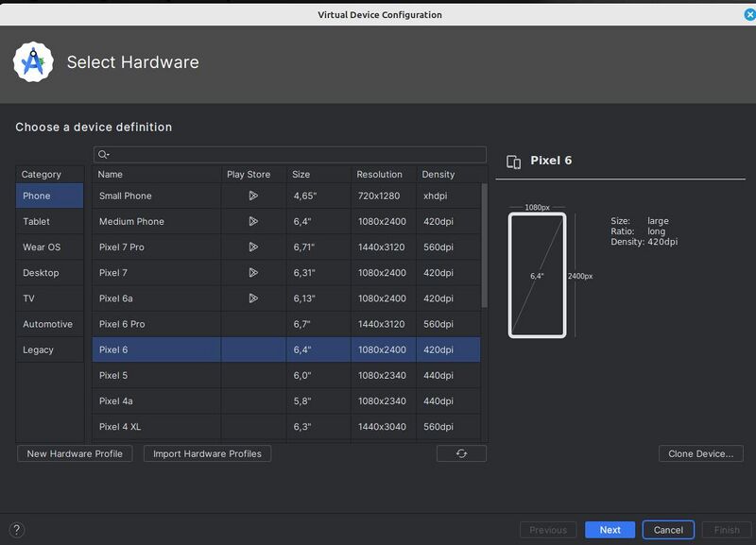Click the 6,0" size cell

tap(318, 375)
